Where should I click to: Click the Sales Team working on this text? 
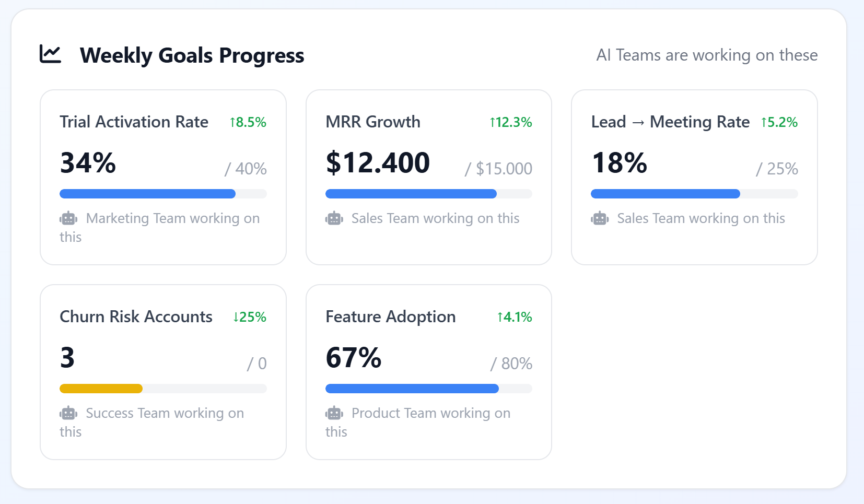(435, 218)
